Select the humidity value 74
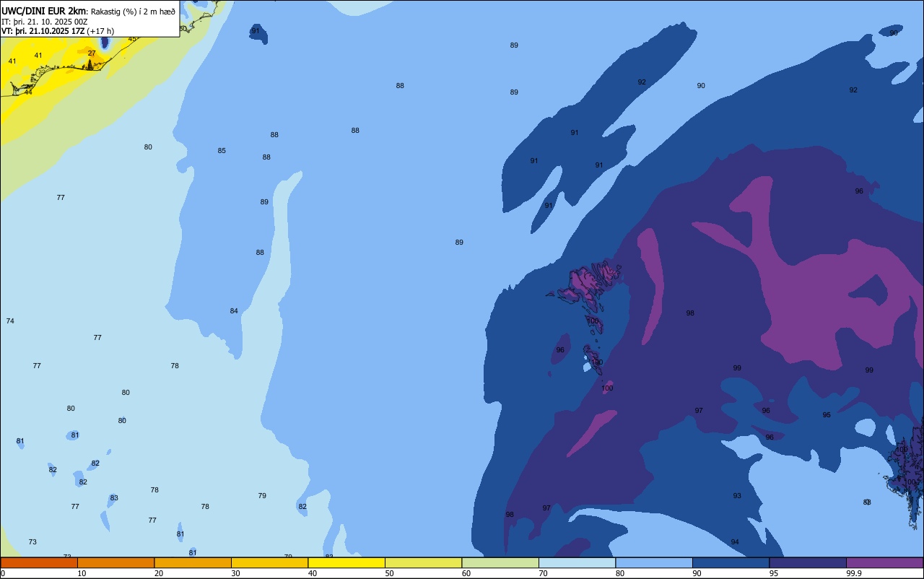Image resolution: width=924 pixels, height=579 pixels. coord(10,321)
